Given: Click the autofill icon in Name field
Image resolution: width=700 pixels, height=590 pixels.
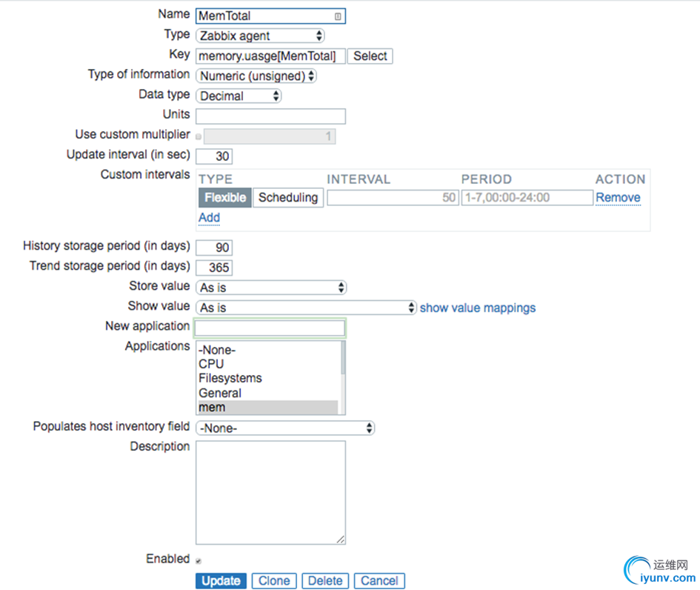Looking at the screenshot, I should pyautogui.click(x=338, y=16).
